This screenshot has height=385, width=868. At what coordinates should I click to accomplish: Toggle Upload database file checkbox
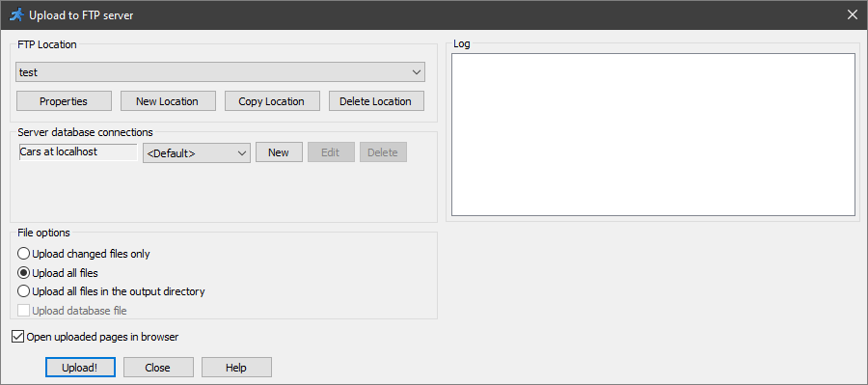click(x=72, y=311)
